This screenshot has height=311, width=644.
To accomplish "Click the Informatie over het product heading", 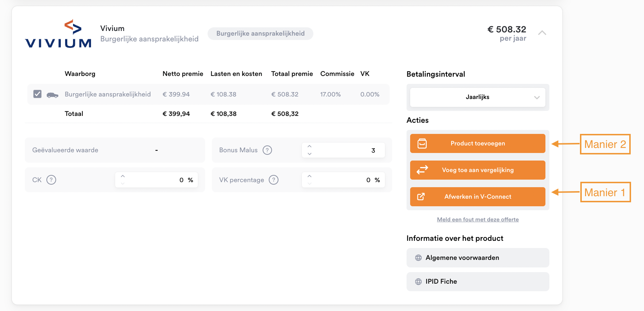I will click(x=455, y=238).
